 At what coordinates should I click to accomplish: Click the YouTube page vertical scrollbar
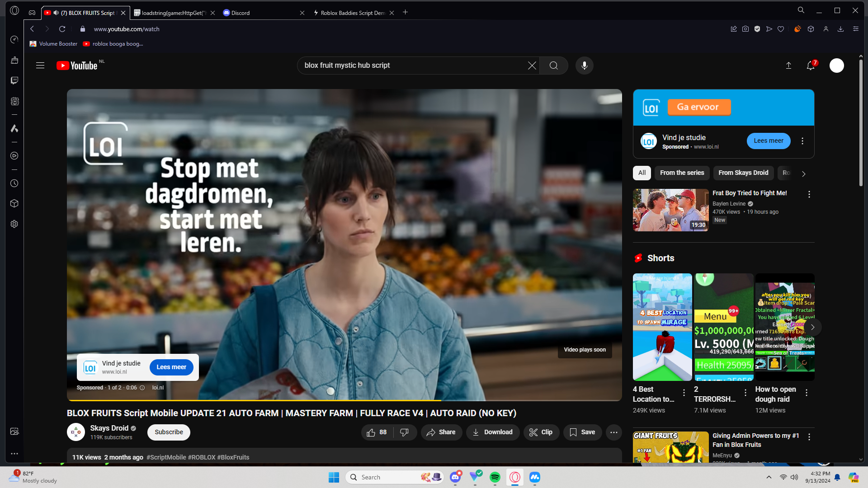tap(861, 123)
